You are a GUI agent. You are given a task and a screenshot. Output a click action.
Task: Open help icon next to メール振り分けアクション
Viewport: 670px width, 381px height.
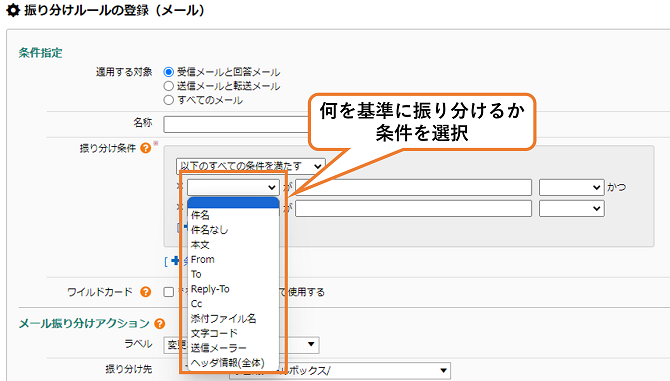[x=160, y=324]
